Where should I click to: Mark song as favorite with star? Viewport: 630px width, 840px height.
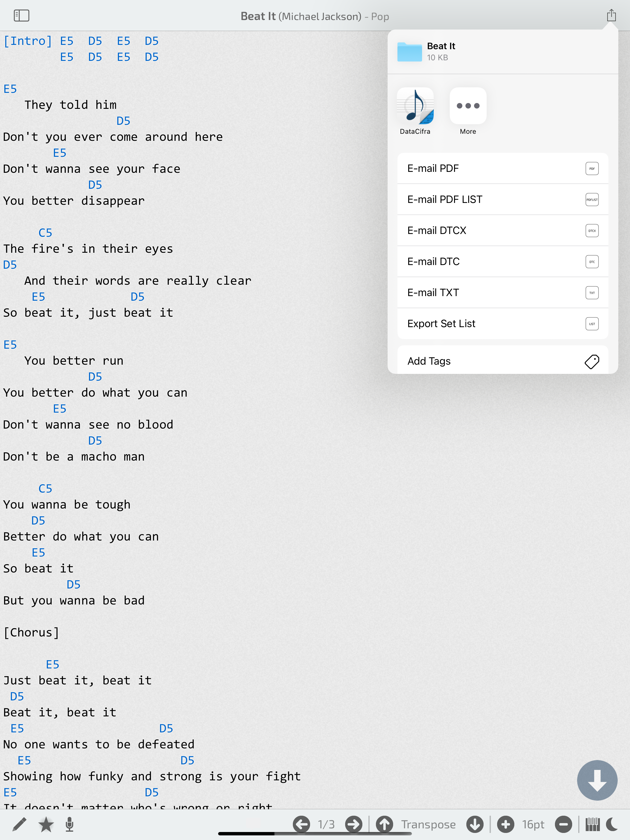tap(46, 824)
